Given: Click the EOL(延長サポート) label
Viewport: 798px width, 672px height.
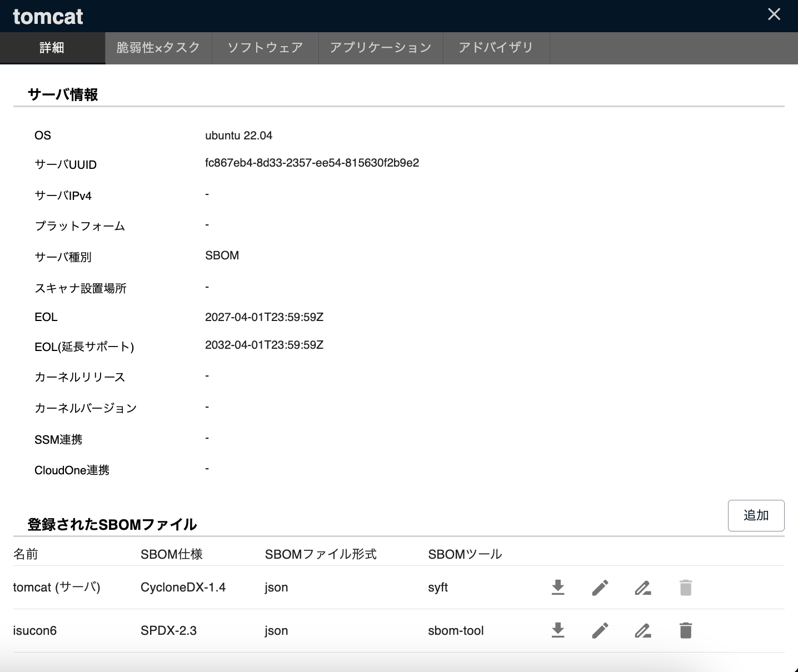Looking at the screenshot, I should coord(84,347).
